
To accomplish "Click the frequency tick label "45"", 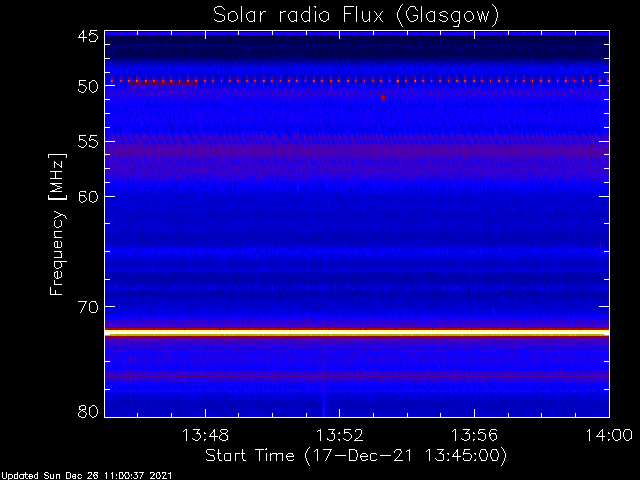I will tap(88, 36).
